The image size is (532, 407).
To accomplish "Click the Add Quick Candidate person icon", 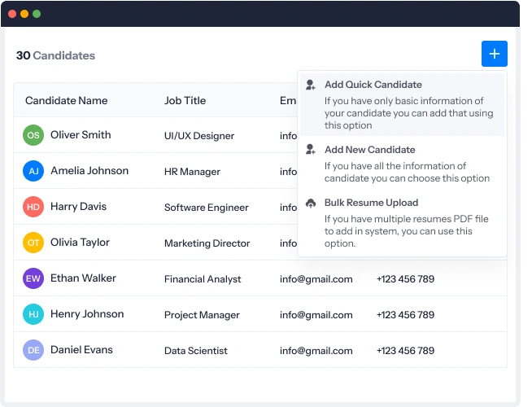I will pyautogui.click(x=311, y=85).
